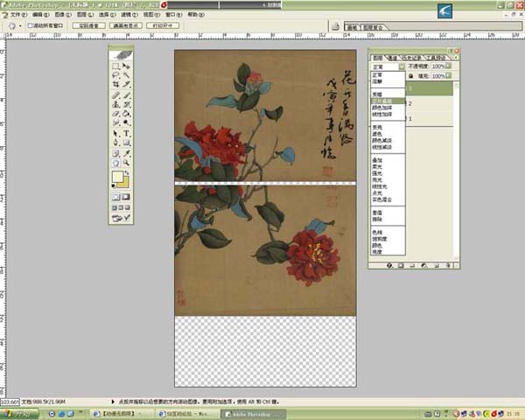Select the Crop tool
The height and width of the screenshot is (420, 525).
[115, 84]
